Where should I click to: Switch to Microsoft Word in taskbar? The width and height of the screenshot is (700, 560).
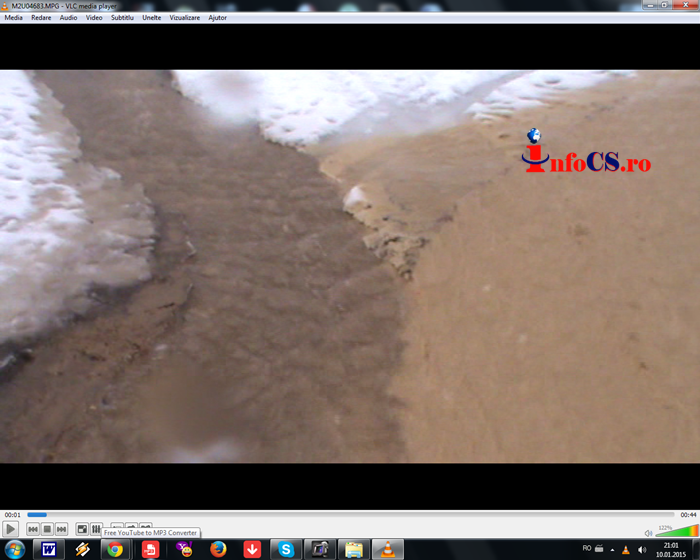[49, 549]
